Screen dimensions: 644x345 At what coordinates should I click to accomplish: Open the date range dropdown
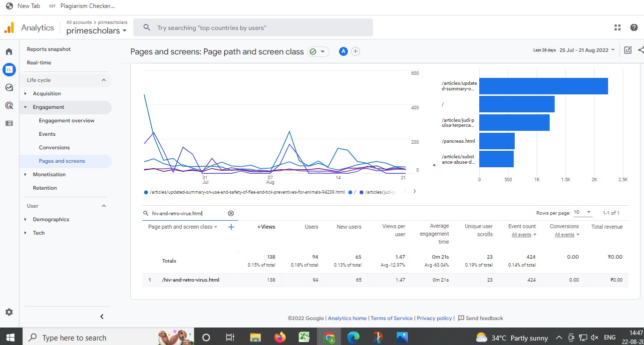(x=587, y=50)
